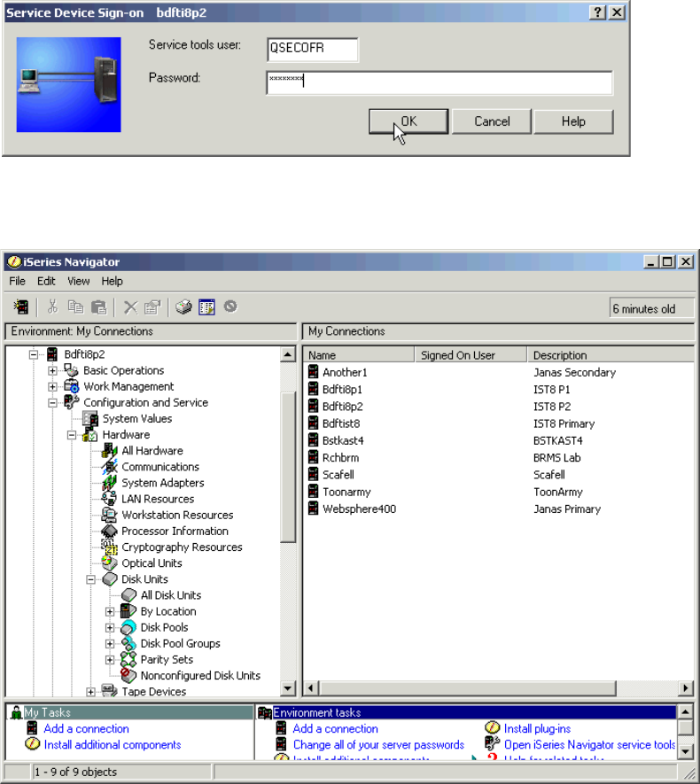The image size is (700, 784).
Task: Click the System Values icon
Action: pos(90,418)
